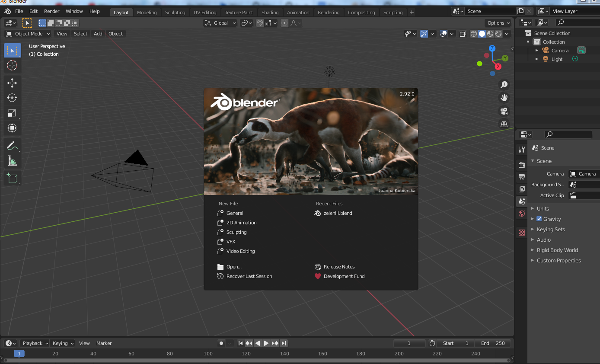600x364 pixels.
Task: Play animation forward
Action: click(266, 343)
